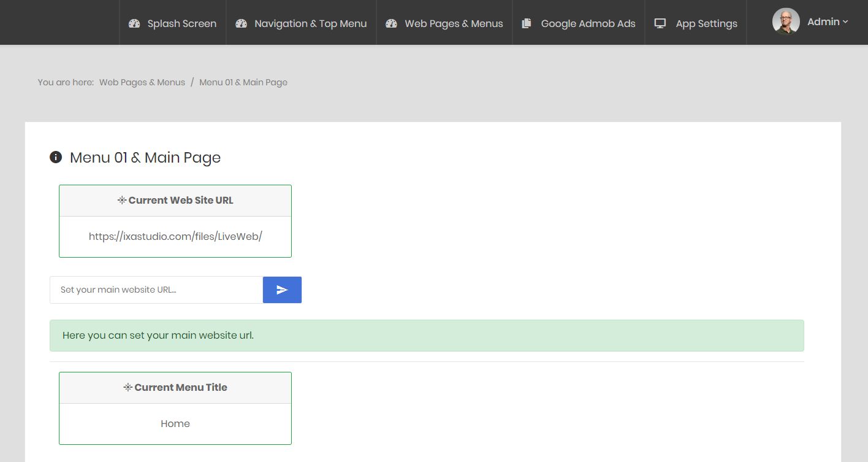Go to Google Admob Ads section
The height and width of the screenshot is (462, 868).
[x=588, y=23]
